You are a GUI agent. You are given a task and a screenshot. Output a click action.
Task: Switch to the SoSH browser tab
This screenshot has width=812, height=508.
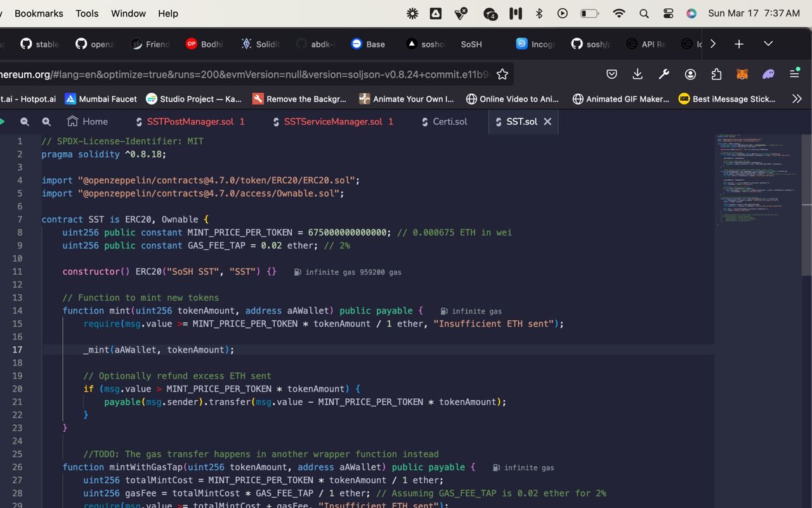coord(471,44)
